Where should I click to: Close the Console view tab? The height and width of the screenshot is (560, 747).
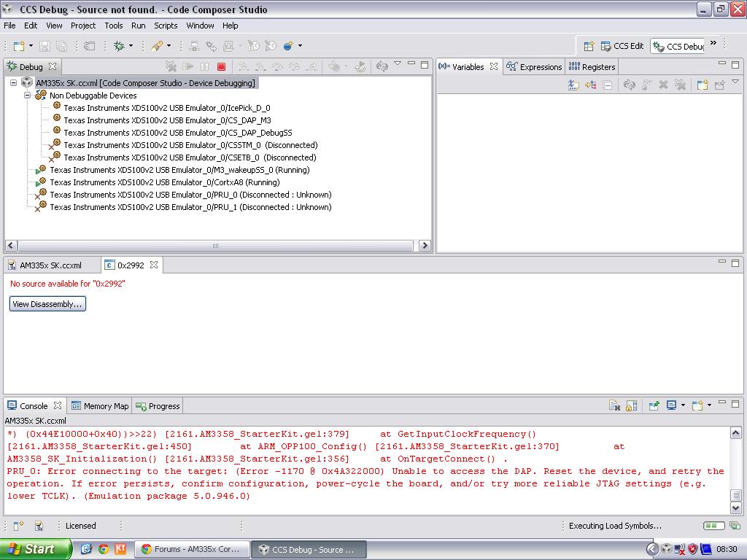(58, 405)
